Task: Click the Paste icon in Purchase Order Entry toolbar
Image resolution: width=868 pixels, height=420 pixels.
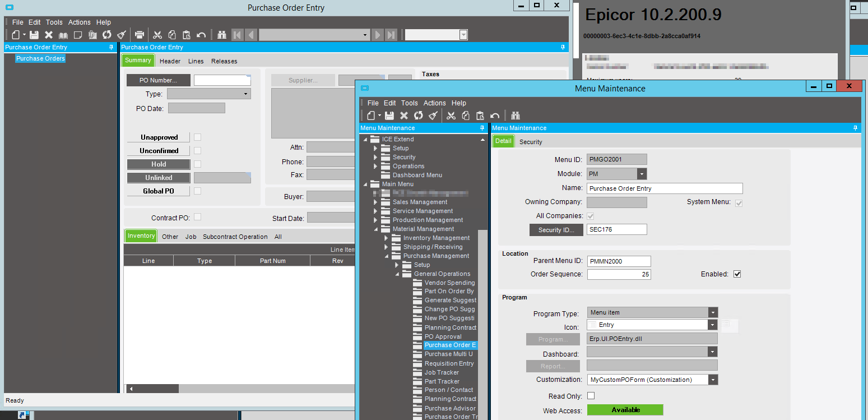Action: [187, 35]
